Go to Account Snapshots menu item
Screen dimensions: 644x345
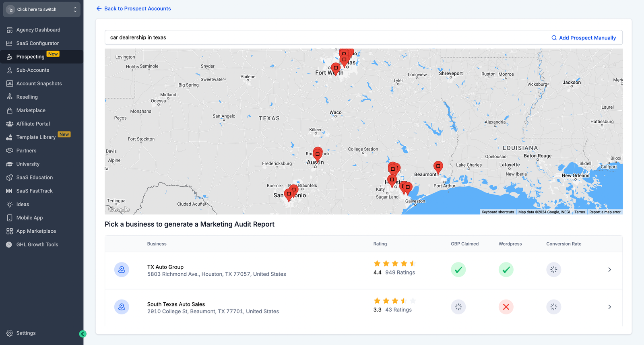point(39,84)
